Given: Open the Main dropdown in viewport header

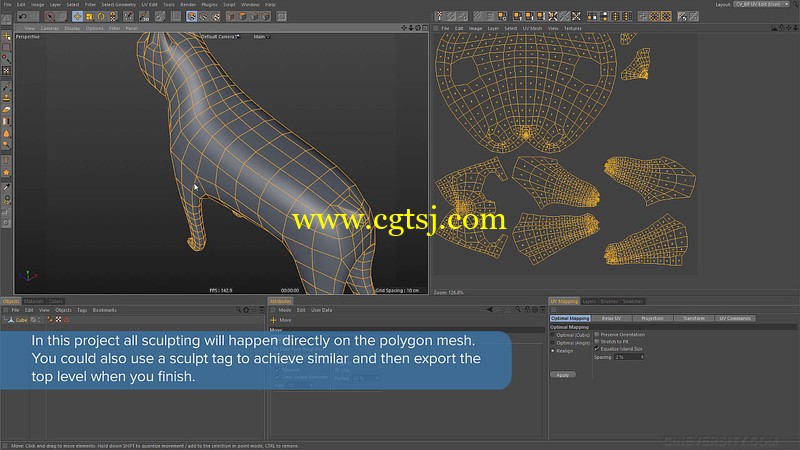Looking at the screenshot, I should coord(262,37).
